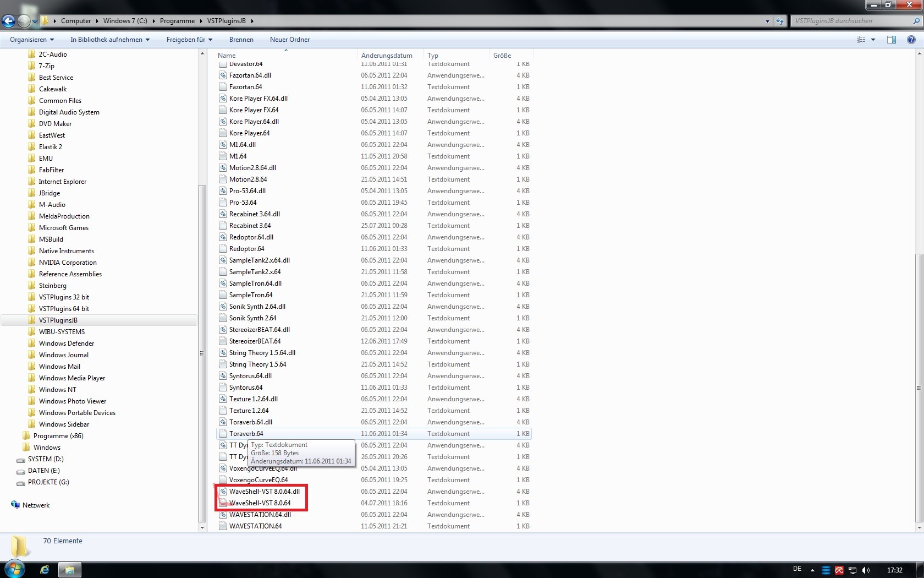Image resolution: width=924 pixels, height=578 pixels.
Task: Click the change view icon
Action: (x=861, y=40)
